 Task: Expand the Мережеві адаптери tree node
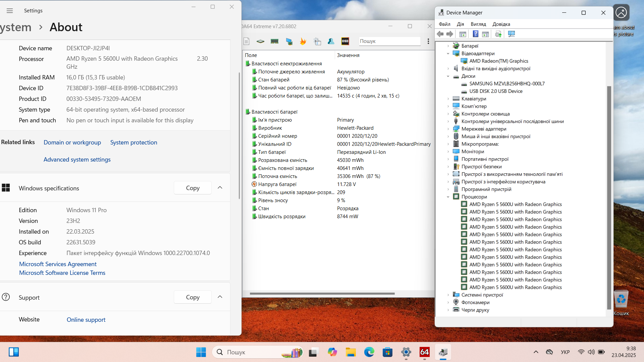coord(448,129)
